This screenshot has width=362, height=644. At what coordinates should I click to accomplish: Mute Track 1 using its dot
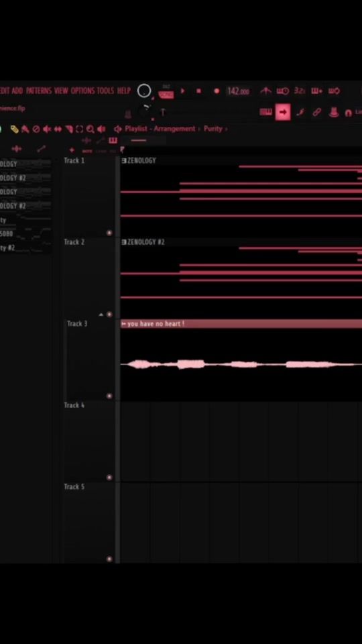[109, 233]
